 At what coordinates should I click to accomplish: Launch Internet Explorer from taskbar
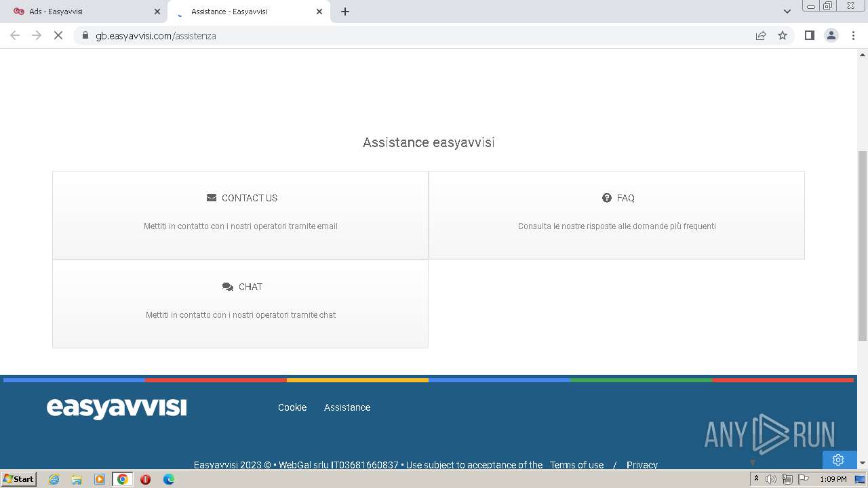click(54, 479)
